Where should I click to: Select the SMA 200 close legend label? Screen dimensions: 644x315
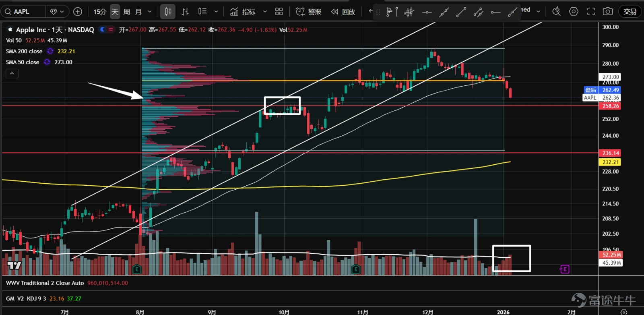point(24,51)
